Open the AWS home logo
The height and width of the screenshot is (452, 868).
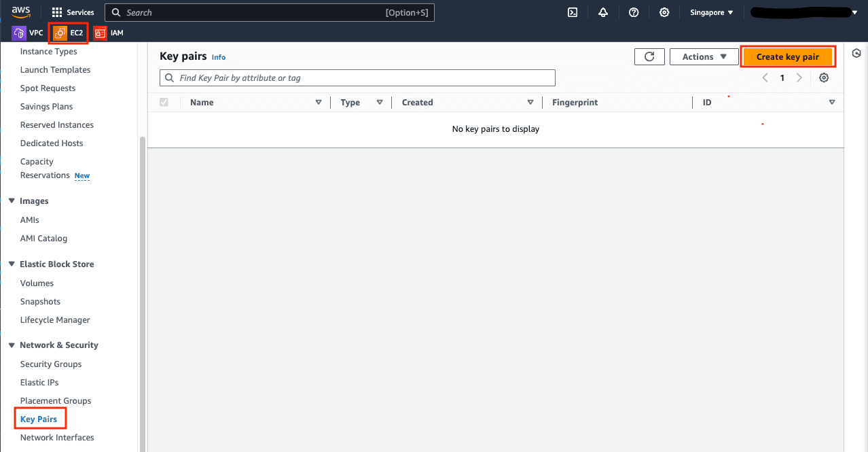click(x=21, y=12)
